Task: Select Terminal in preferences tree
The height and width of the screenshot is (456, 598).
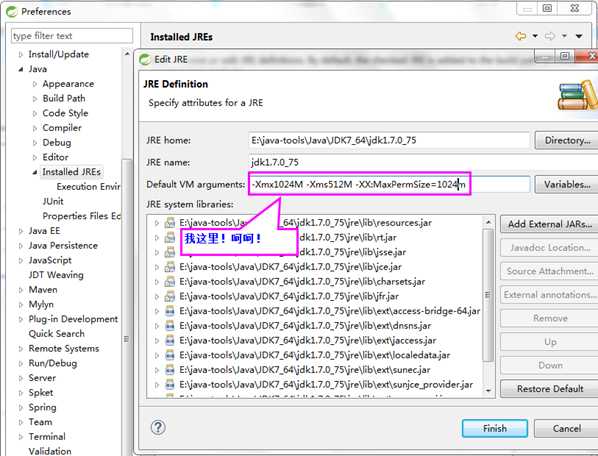Action: click(47, 437)
